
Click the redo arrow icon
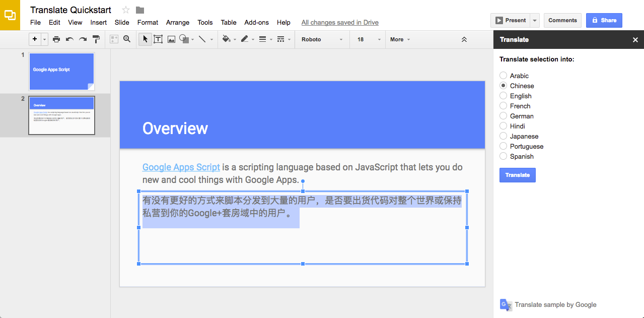(83, 39)
